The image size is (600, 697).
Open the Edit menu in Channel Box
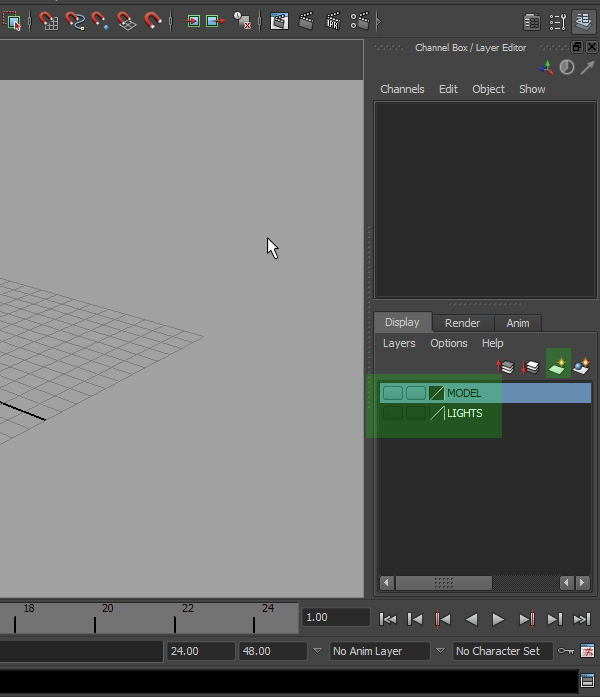(448, 89)
